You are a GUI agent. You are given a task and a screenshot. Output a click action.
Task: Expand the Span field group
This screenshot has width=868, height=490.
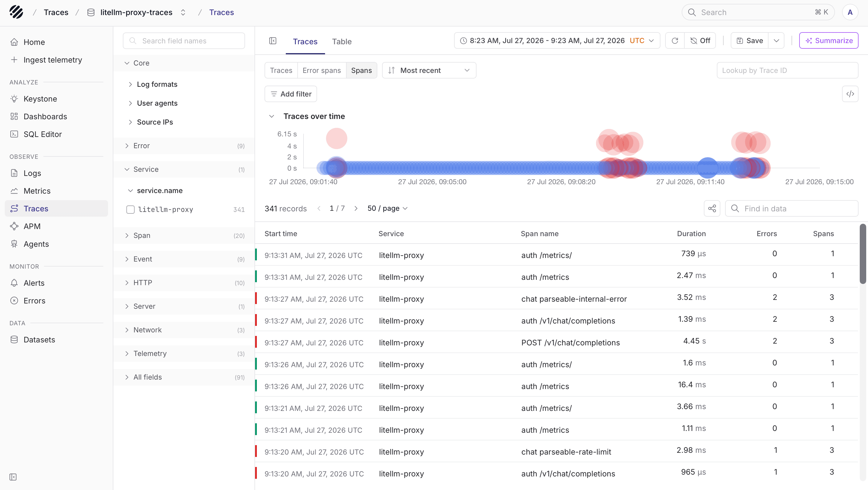click(184, 235)
